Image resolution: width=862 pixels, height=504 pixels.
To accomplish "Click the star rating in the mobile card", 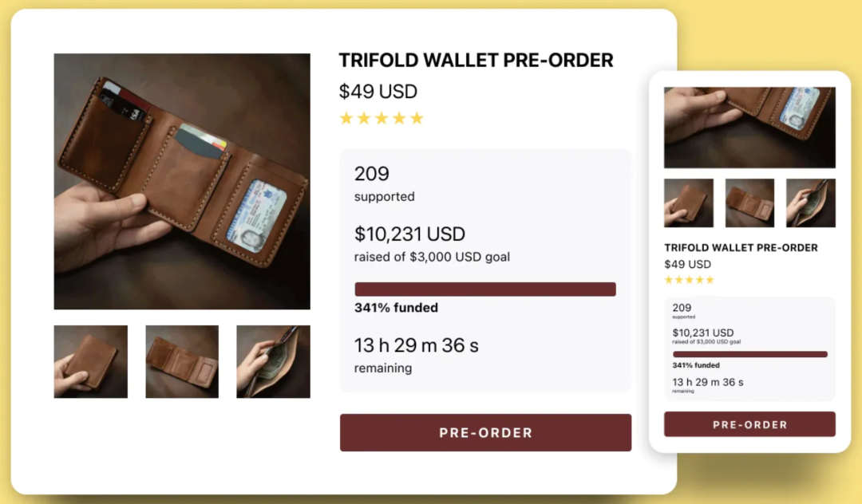I will pyautogui.click(x=689, y=280).
